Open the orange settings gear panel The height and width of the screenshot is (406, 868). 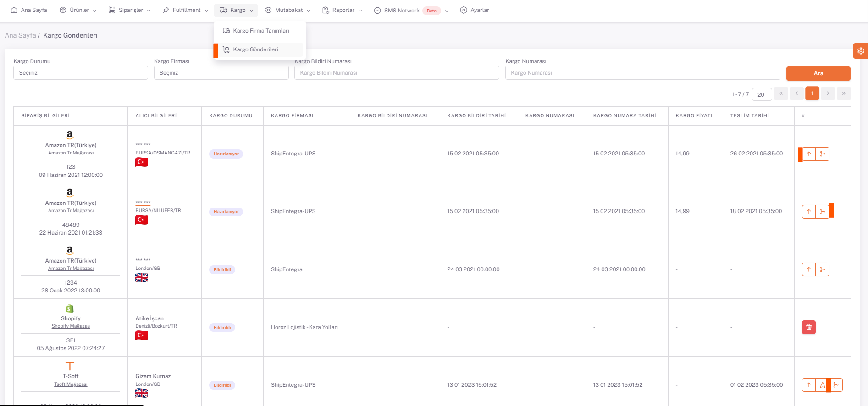pos(861,51)
